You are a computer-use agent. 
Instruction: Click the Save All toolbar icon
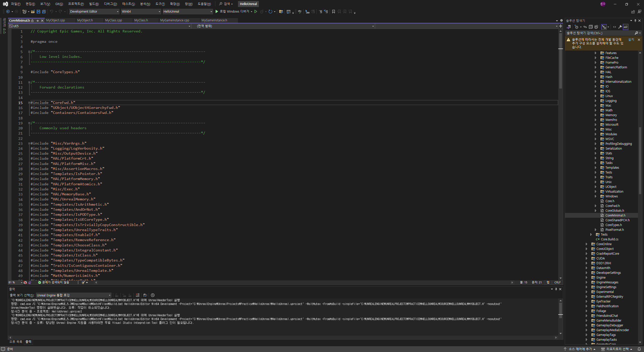coord(44,12)
